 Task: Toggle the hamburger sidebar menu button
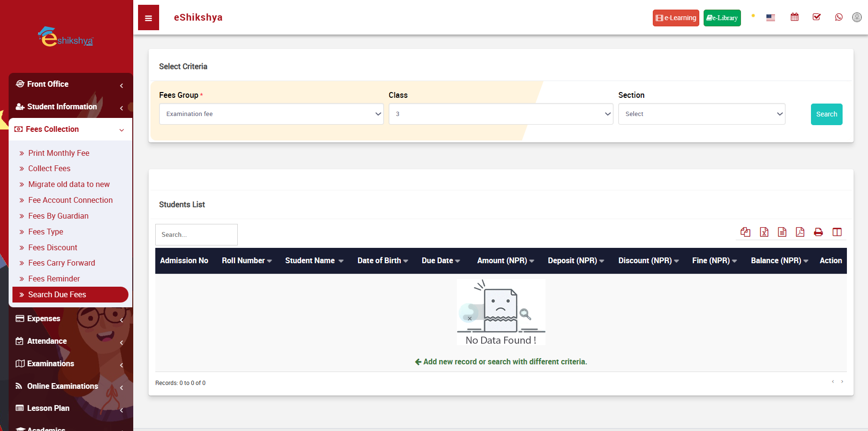click(x=149, y=18)
